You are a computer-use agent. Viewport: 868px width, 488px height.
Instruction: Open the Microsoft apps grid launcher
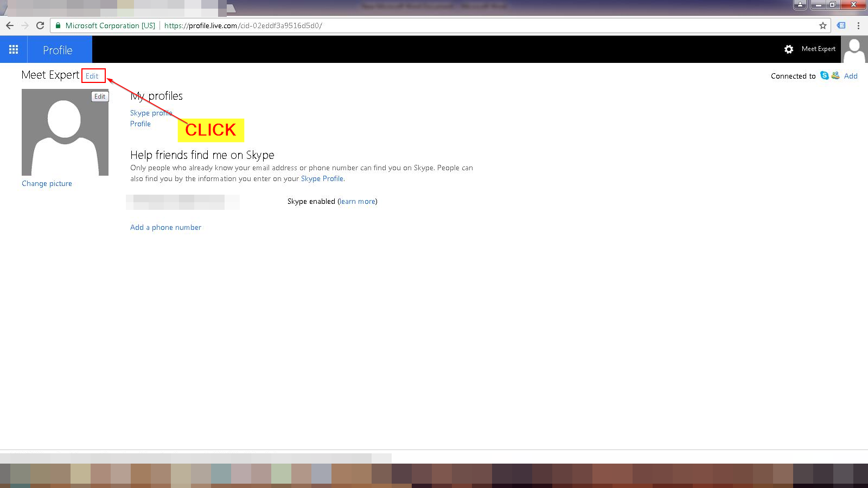click(14, 49)
